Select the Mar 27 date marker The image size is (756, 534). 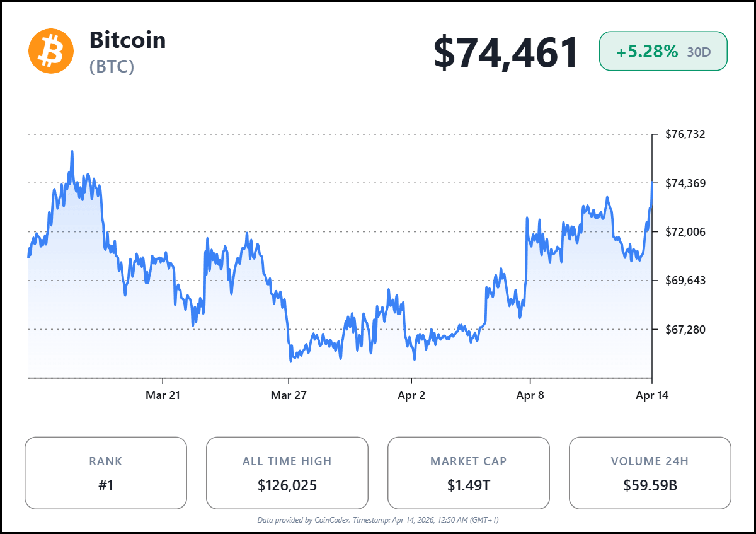pyautogui.click(x=289, y=395)
